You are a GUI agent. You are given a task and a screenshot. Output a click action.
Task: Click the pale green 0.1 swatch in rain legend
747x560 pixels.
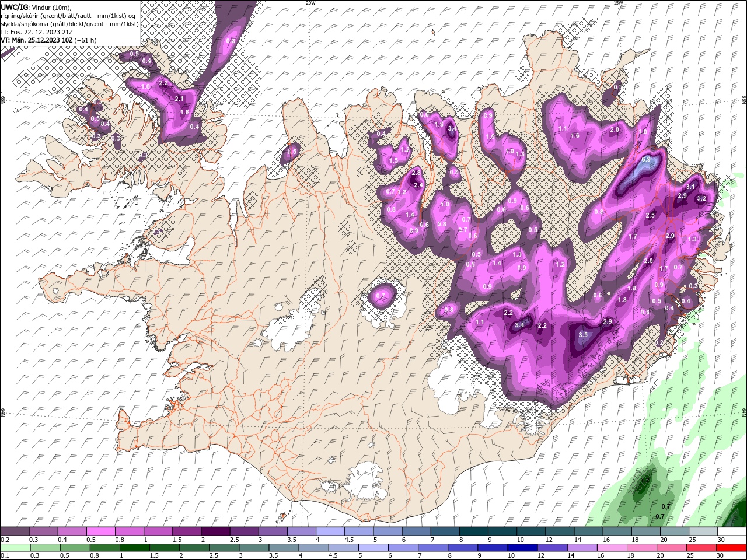coord(15,548)
